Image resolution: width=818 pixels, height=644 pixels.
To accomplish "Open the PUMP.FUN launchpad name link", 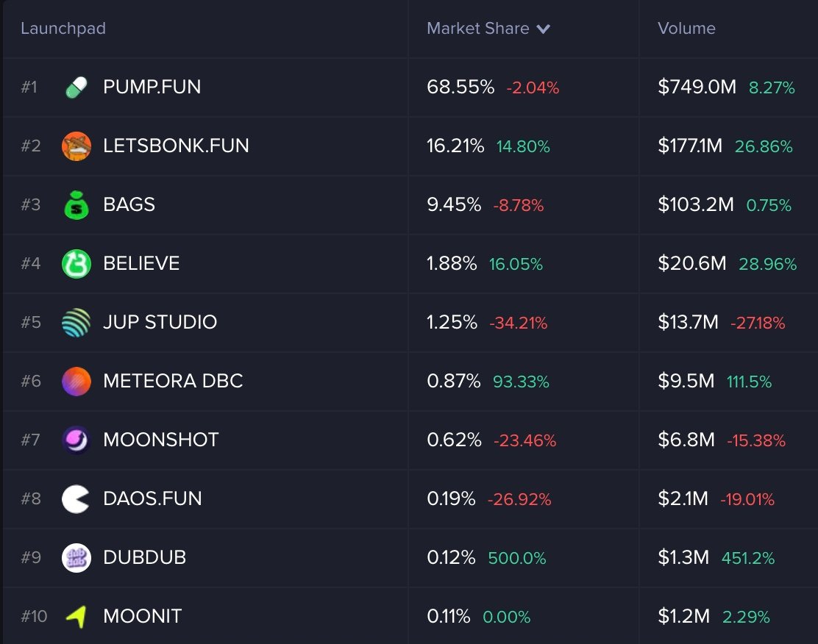I will click(152, 87).
